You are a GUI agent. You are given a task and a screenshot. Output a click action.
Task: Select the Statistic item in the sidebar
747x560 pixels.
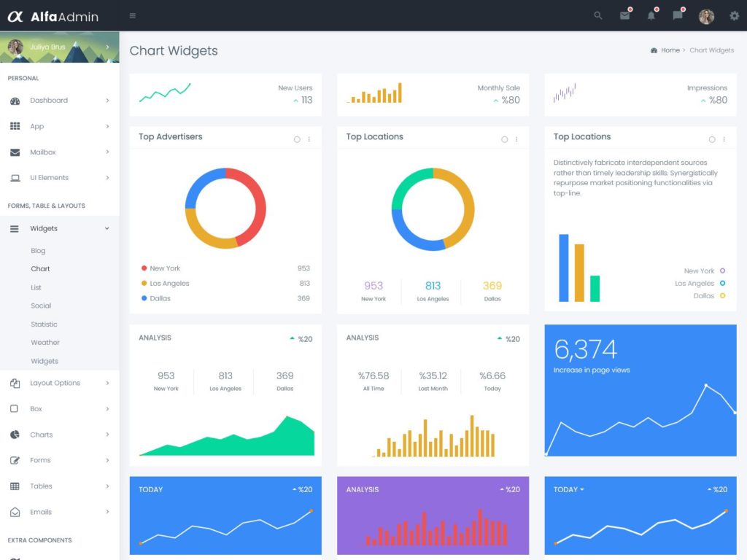[x=45, y=324]
